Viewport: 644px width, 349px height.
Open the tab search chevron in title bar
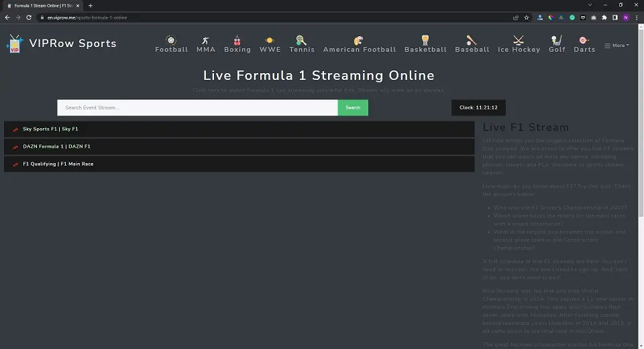(590, 5)
